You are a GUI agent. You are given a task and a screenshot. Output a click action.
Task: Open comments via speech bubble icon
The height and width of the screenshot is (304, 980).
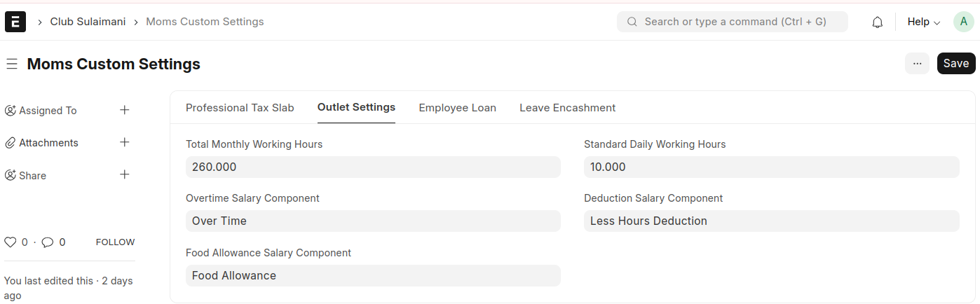point(48,242)
